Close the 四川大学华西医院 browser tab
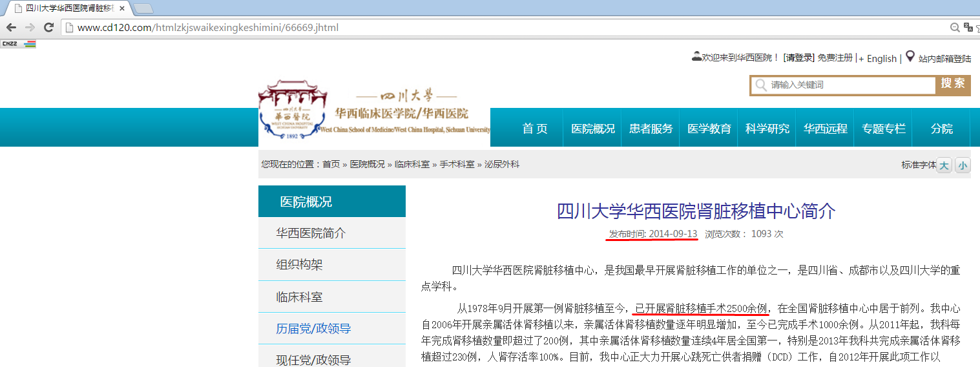The image size is (980, 367). tap(122, 8)
